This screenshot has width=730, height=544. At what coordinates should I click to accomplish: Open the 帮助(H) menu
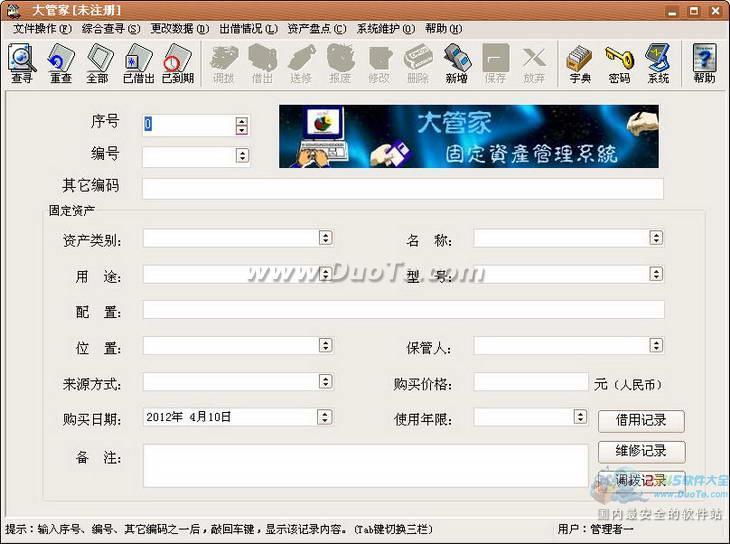click(444, 29)
